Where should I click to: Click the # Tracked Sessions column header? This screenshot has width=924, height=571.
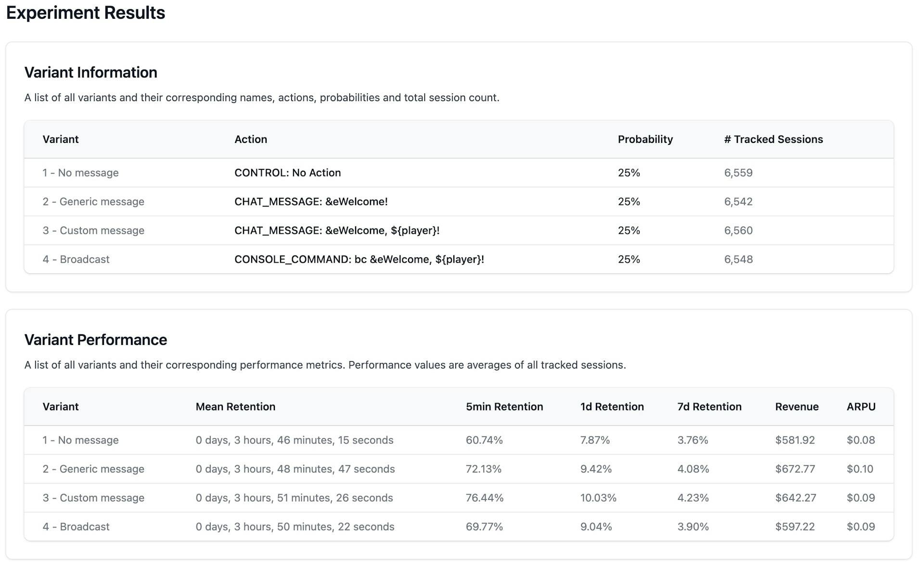(773, 140)
